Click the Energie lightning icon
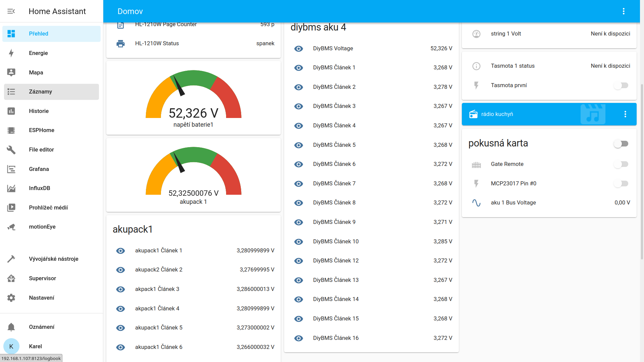This screenshot has width=644, height=362. tap(11, 53)
